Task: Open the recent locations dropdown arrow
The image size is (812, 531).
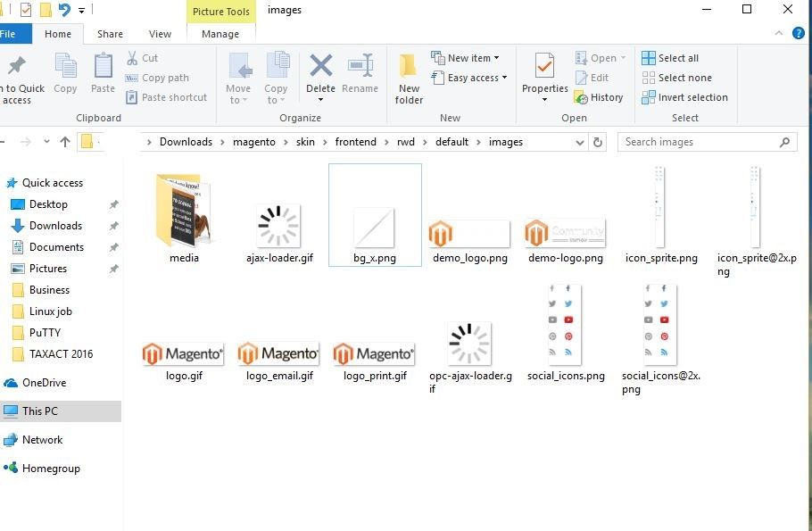Action: 46,141
